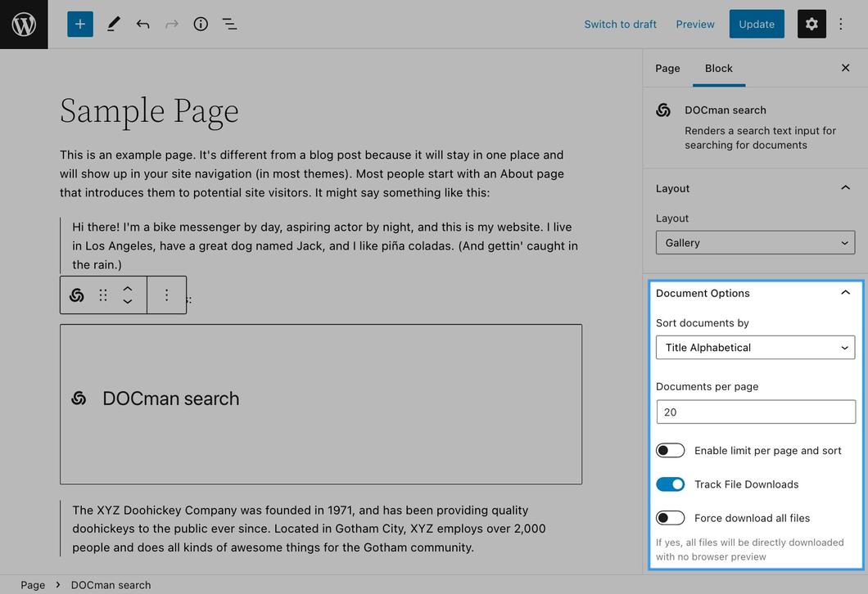Click the Undo arrow icon

142,25
